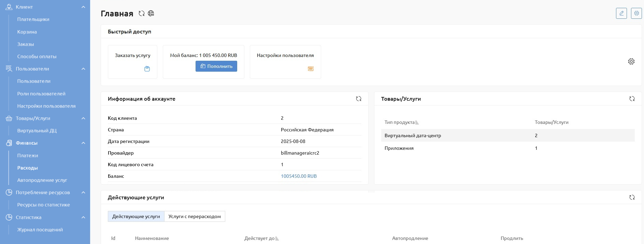Open dashboard settings gear at top right
The height and width of the screenshot is (244, 644).
(636, 13)
